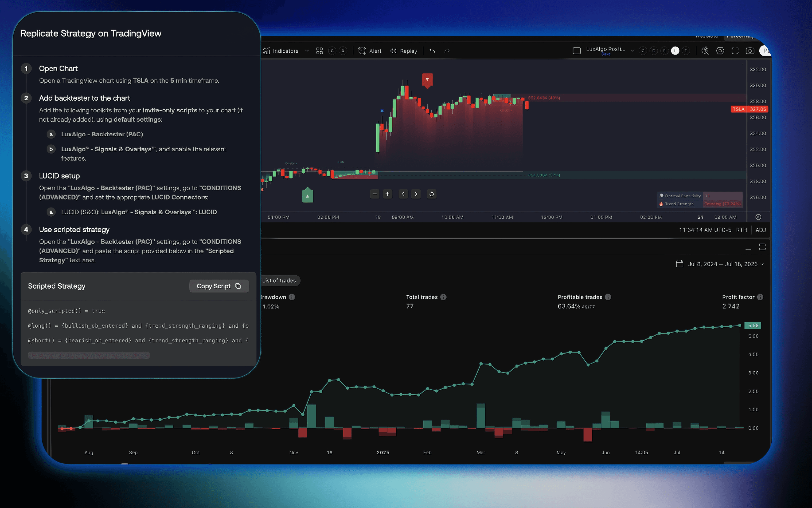Start bar Replay mode
This screenshot has width=812, height=508.
404,51
